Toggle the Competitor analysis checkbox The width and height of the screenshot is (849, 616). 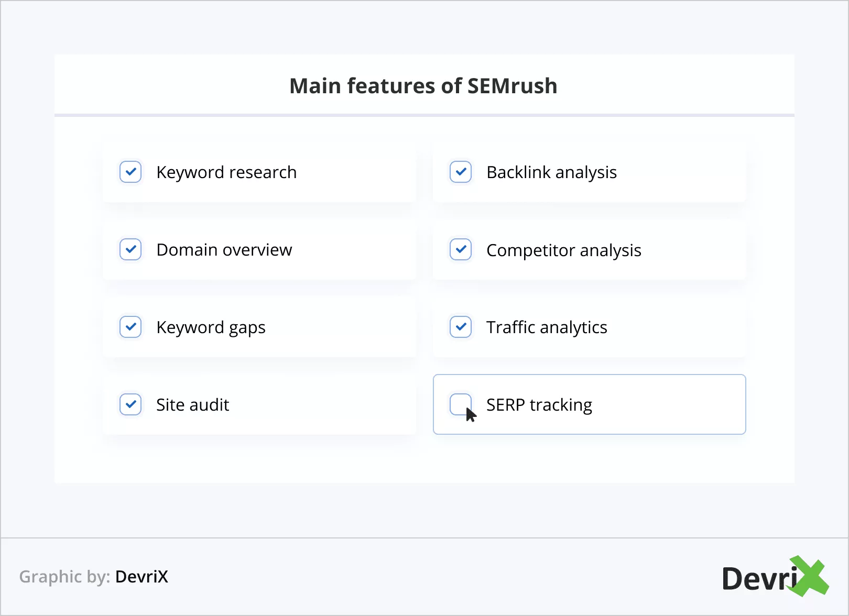point(461,249)
